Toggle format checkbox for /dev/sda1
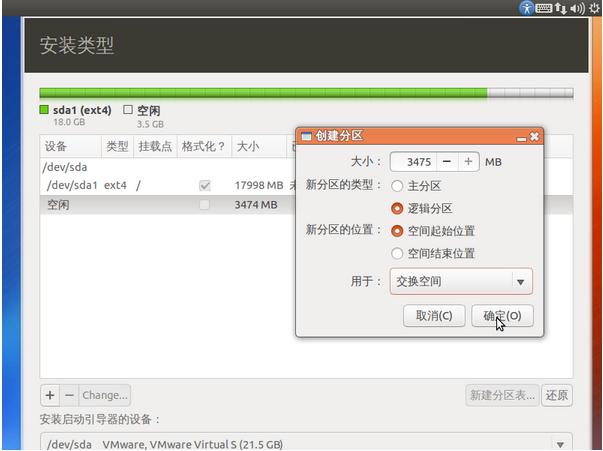Viewport: 603px width, 451px height. 205,185
